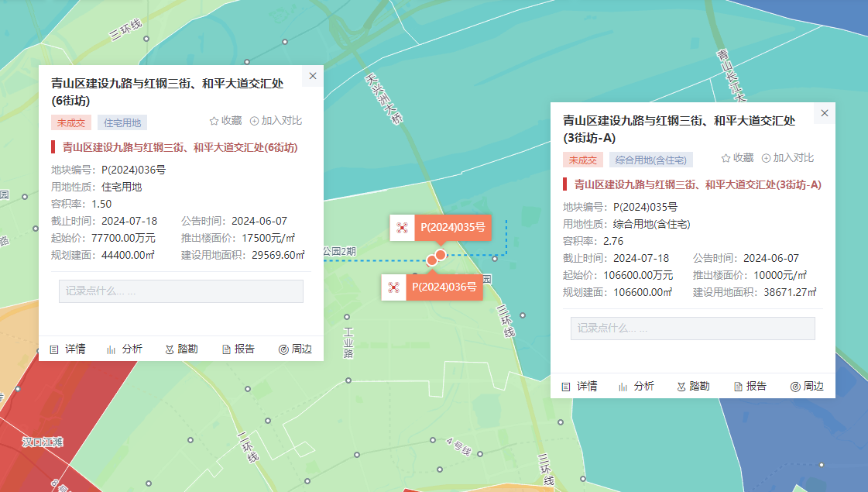Open 报告 in the 6街坊 popup
Image resolution: width=868 pixels, height=492 pixels.
[x=238, y=349]
